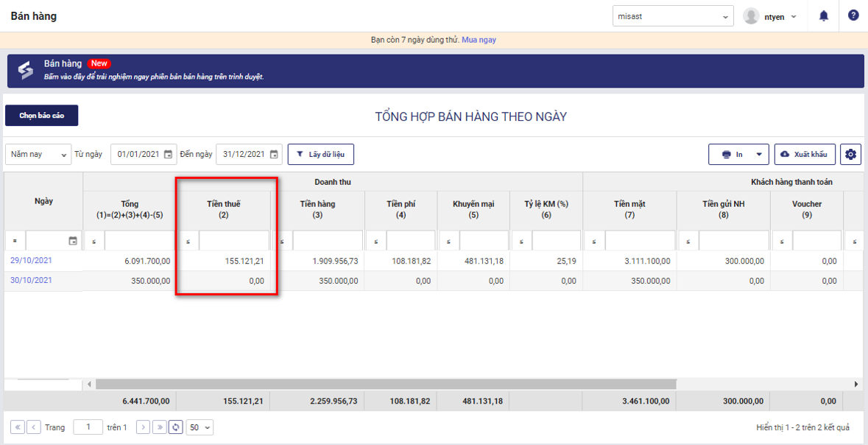Go to the first page arrow
The image size is (868, 445).
click(17, 427)
